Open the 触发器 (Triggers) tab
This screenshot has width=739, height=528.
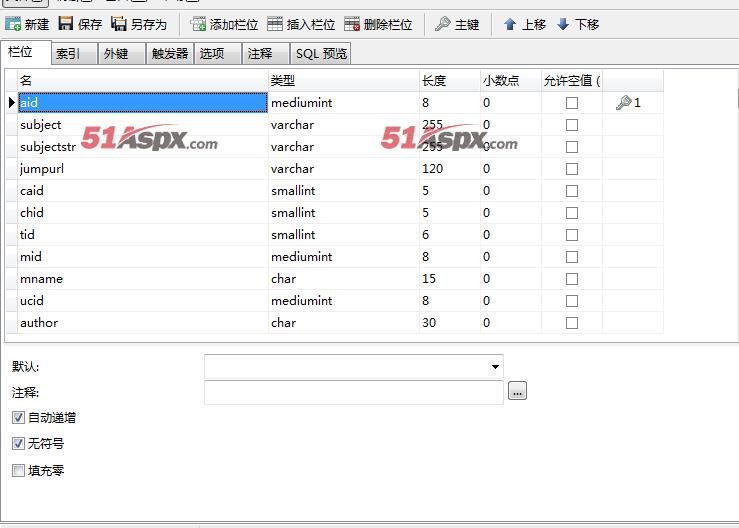(x=170, y=53)
